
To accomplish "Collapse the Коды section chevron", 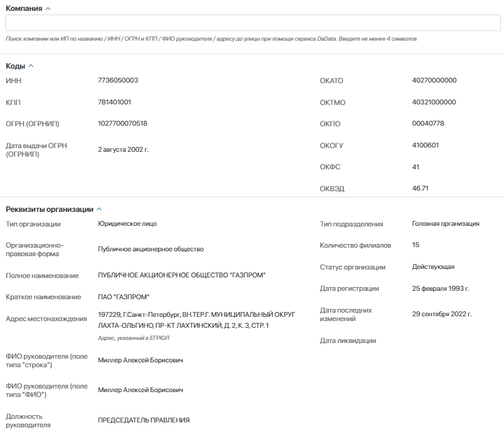I will point(31,66).
